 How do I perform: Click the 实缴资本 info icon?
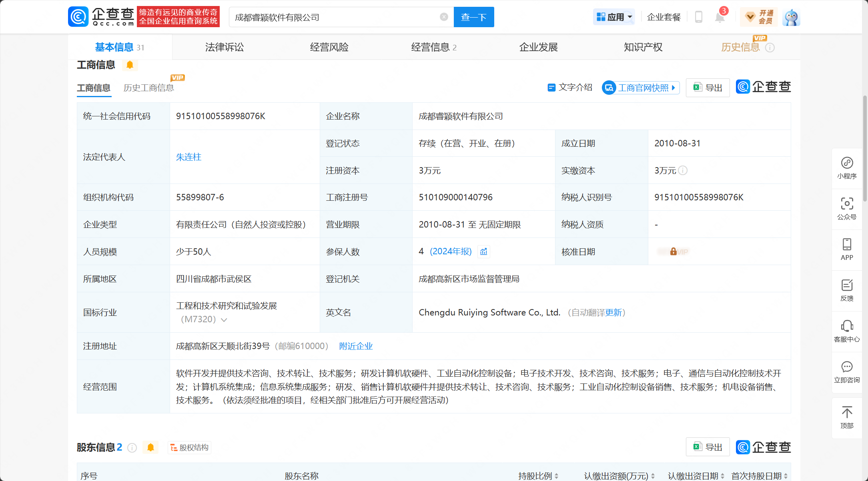(683, 170)
